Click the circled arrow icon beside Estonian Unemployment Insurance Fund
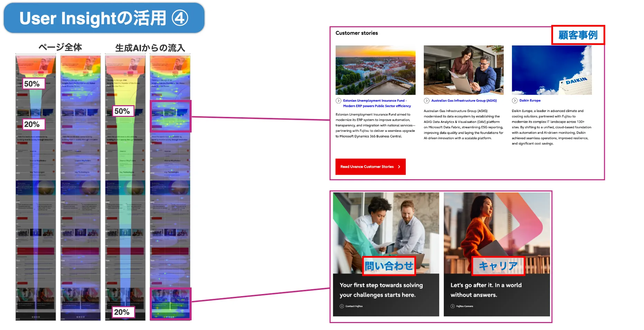This screenshot has width=644, height=330. click(x=338, y=101)
